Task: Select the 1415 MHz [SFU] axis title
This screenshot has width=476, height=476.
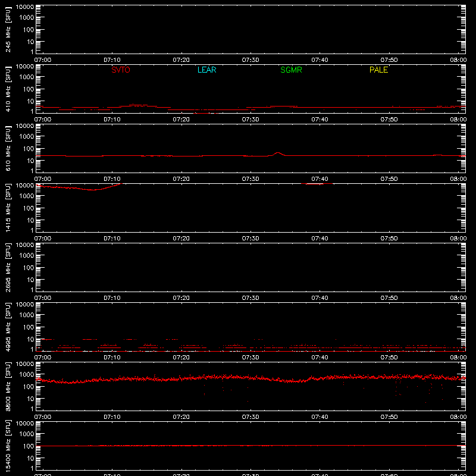Action: [8, 208]
